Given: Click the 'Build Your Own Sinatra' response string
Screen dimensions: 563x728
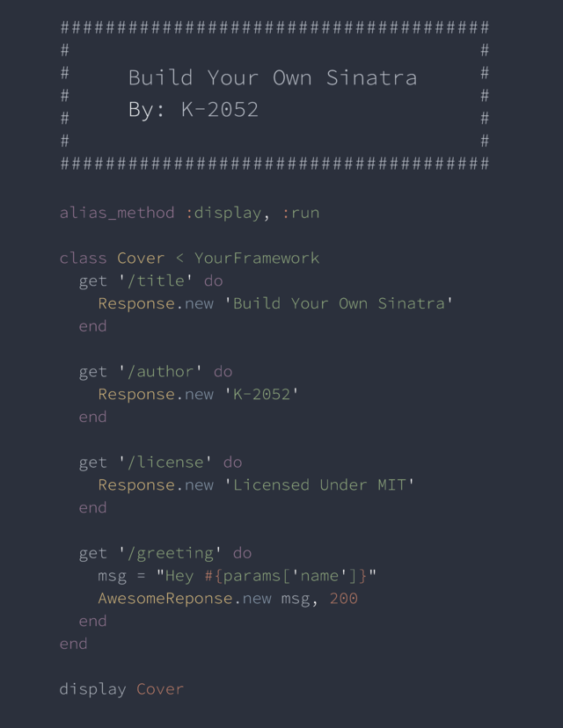Looking at the screenshot, I should [339, 303].
